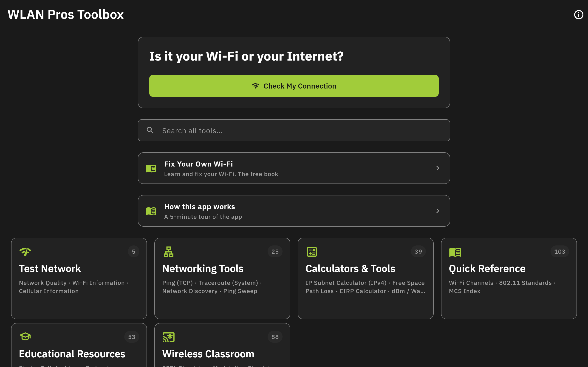Click the cast icon on Wireless Classroom card

169,337
